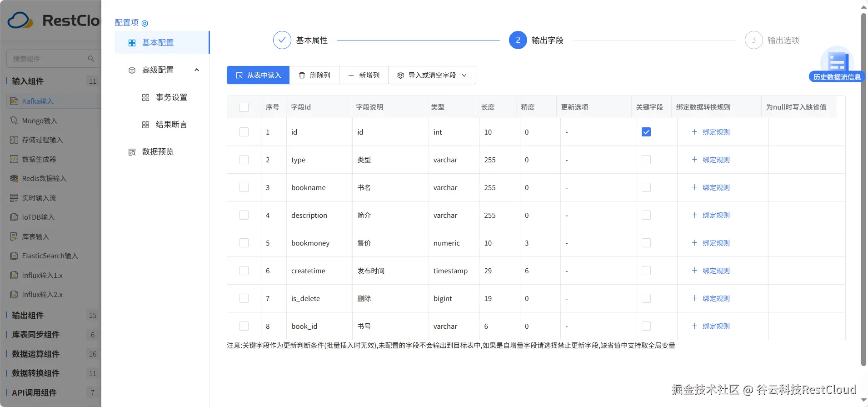This screenshot has width=868, height=407.
Task: Click the completed 基本属性 step checkmark
Action: click(282, 40)
